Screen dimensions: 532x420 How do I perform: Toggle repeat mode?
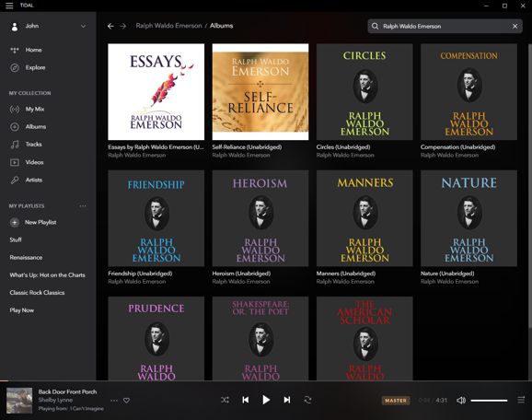[x=307, y=400]
